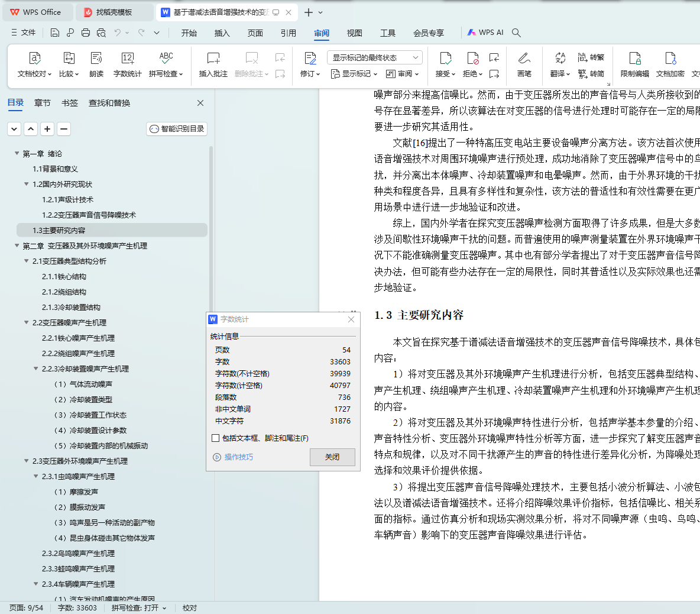700x614 pixels.
Task: Click 插入批注 insert comment
Action: [x=213, y=64]
